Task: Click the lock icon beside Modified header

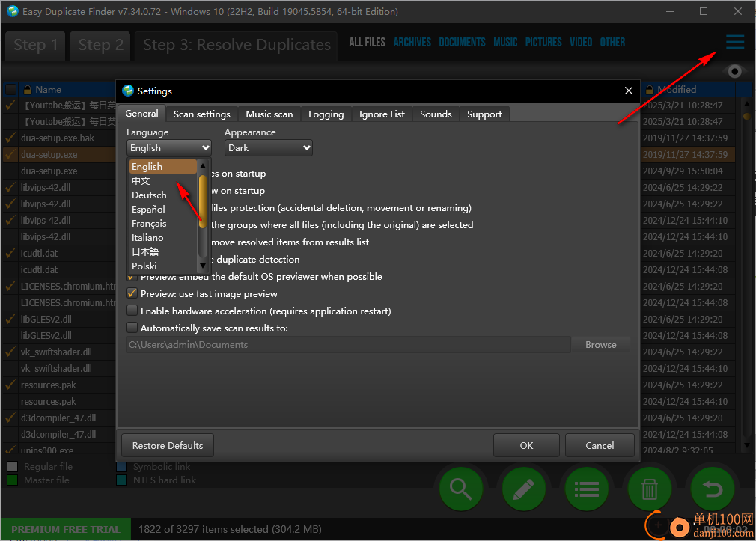Action: 649,90
